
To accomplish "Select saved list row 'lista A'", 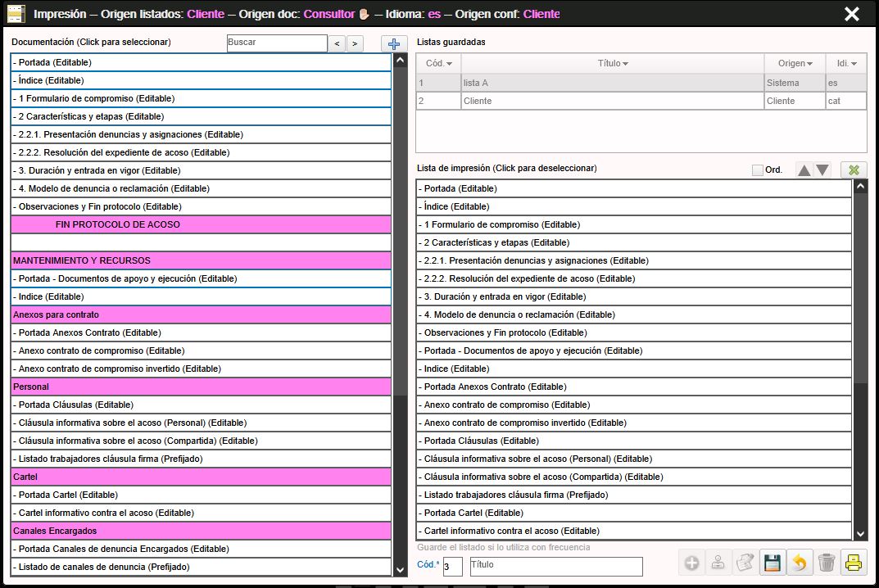I will 612,83.
